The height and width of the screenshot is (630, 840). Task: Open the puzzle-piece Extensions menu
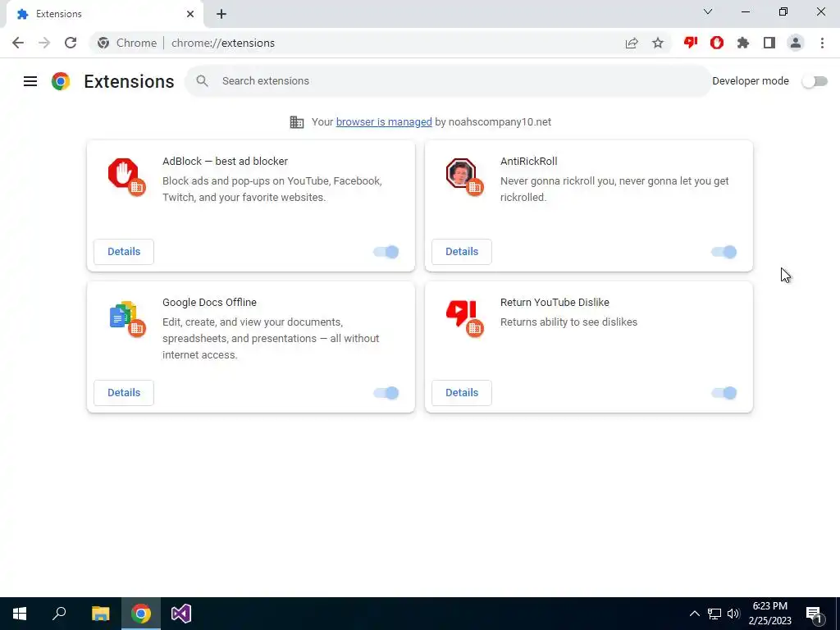point(743,43)
